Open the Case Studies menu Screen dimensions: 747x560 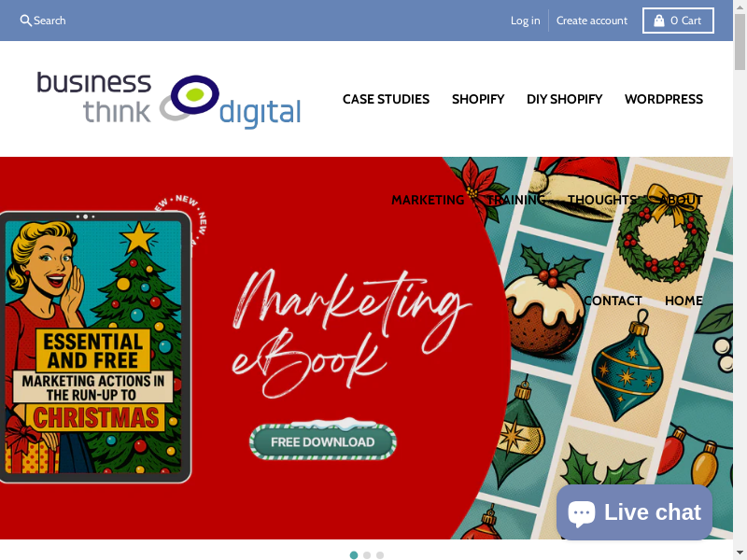(386, 99)
